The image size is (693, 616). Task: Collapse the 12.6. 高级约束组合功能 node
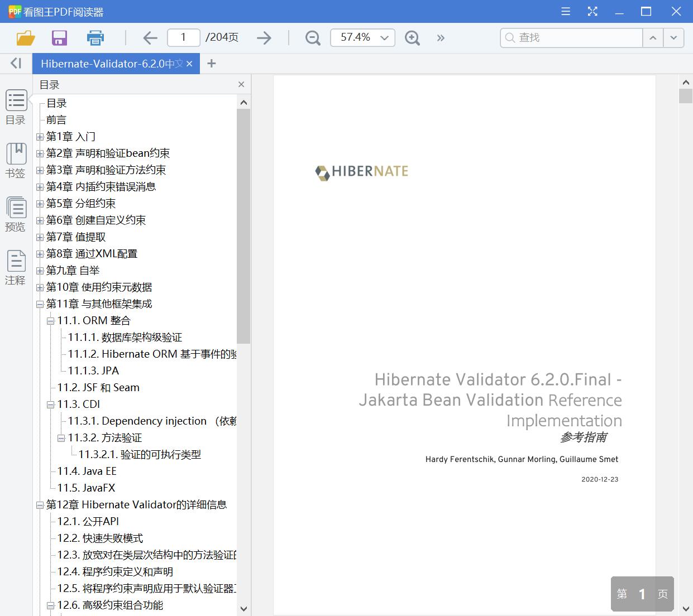click(51, 605)
